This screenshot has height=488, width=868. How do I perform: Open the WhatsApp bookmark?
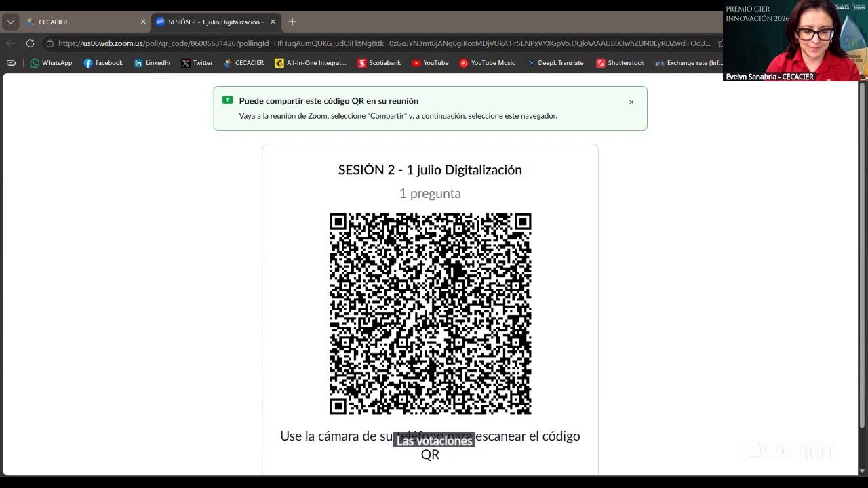[x=51, y=63]
